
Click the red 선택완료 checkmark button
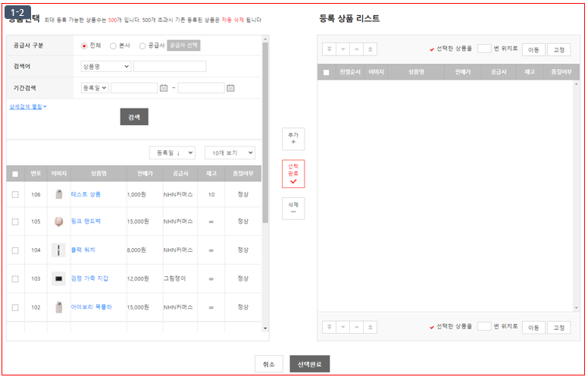[x=293, y=174]
